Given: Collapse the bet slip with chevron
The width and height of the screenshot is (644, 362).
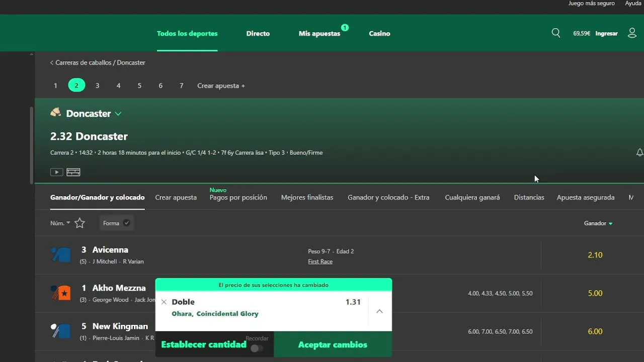Looking at the screenshot, I should (380, 311).
